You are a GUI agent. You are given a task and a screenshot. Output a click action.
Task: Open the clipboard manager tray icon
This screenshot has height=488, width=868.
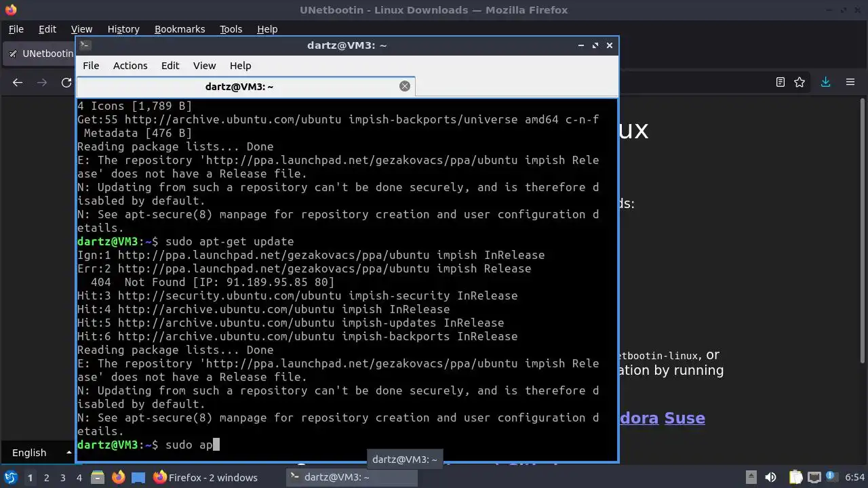click(795, 477)
